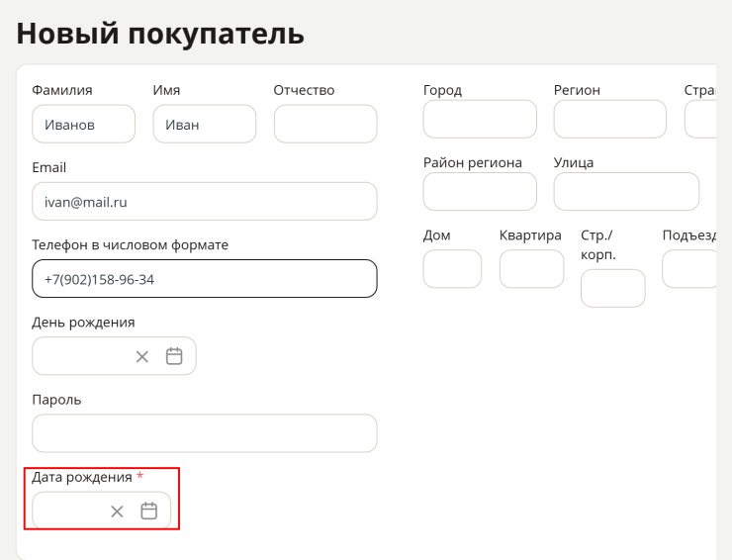The height and width of the screenshot is (560, 732).
Task: Click the Новый покупатель page heading
Action: (x=160, y=34)
